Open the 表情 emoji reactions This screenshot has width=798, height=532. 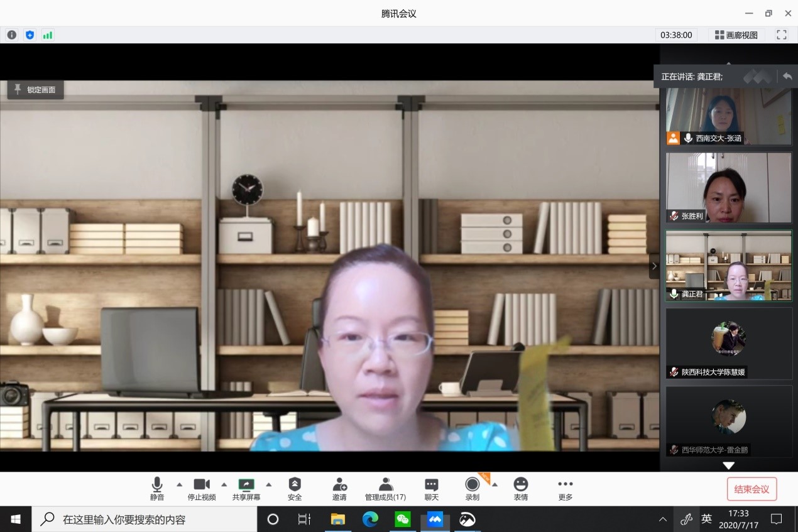coord(520,489)
